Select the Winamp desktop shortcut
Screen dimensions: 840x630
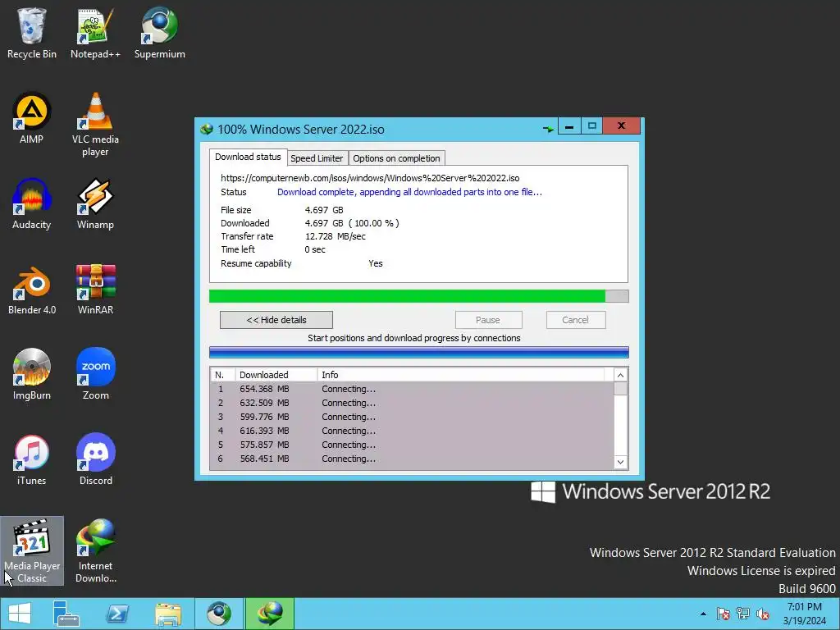point(95,203)
